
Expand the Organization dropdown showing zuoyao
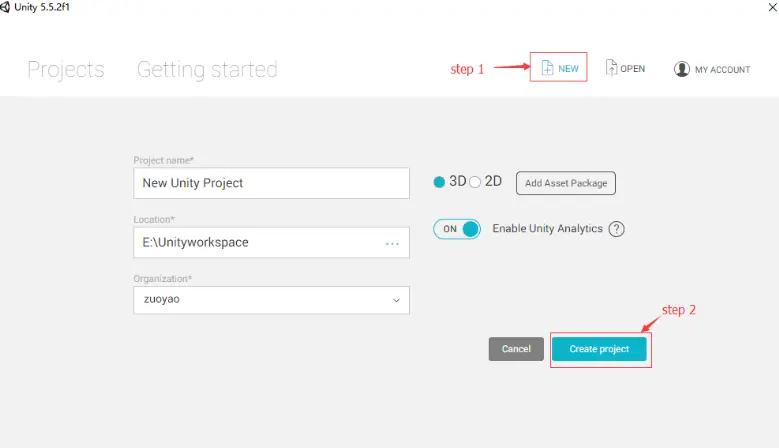pyautogui.click(x=271, y=300)
